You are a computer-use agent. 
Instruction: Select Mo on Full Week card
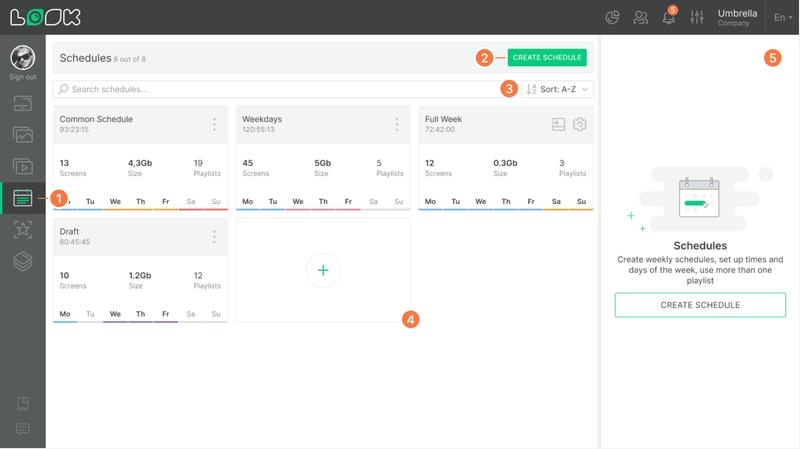click(430, 202)
